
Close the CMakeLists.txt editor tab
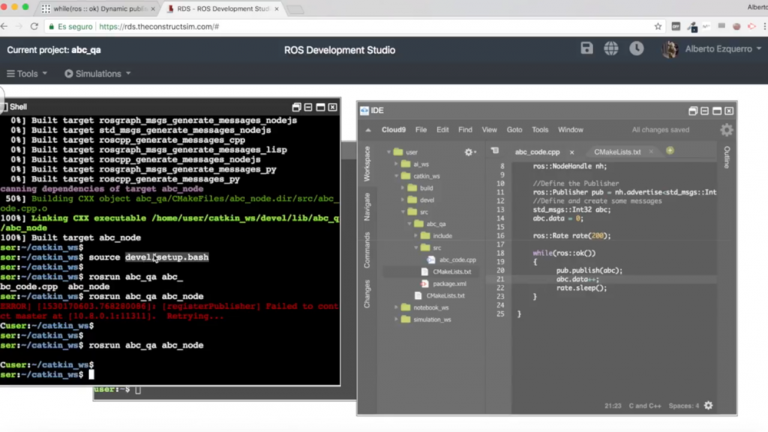(651, 152)
